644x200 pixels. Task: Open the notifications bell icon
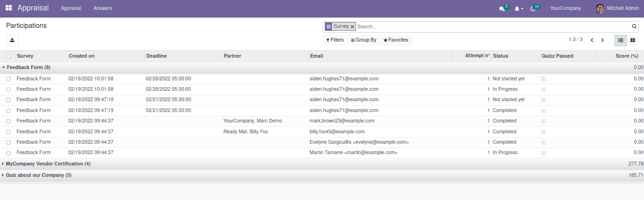(x=517, y=9)
